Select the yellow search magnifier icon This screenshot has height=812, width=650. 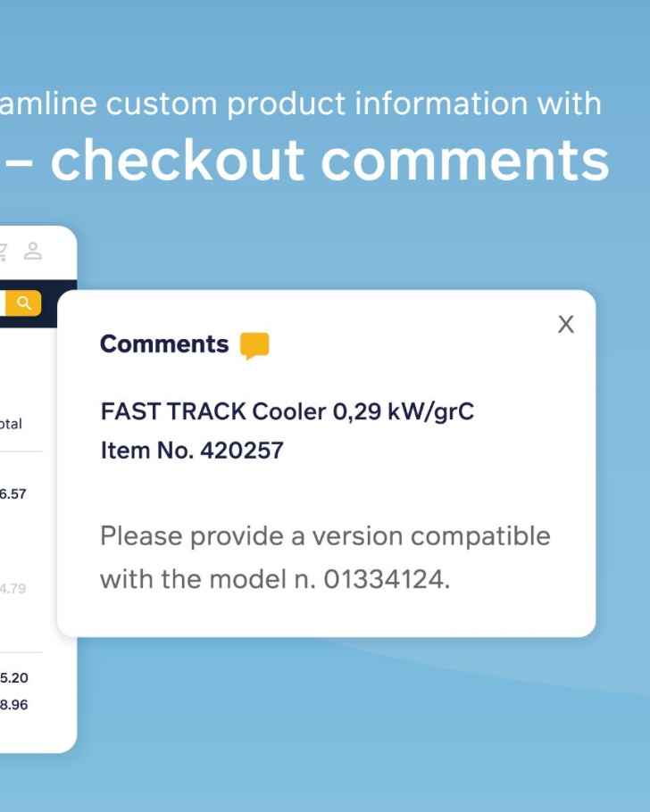click(24, 302)
